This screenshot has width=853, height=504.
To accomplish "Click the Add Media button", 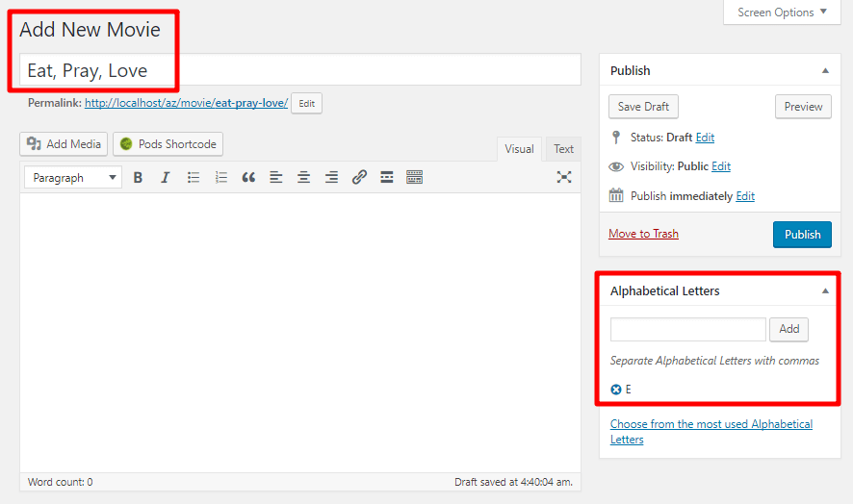I will (x=64, y=144).
